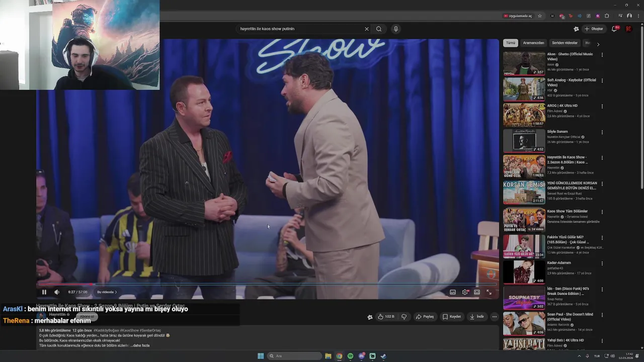Open more actions menu beside İndir
This screenshot has width=644, height=362.
495,317
